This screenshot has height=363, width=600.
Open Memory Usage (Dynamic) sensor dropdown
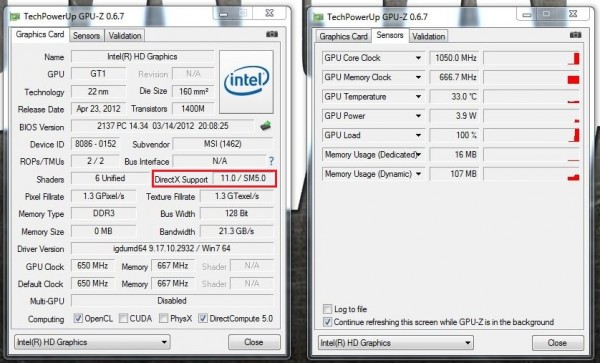[x=419, y=174]
